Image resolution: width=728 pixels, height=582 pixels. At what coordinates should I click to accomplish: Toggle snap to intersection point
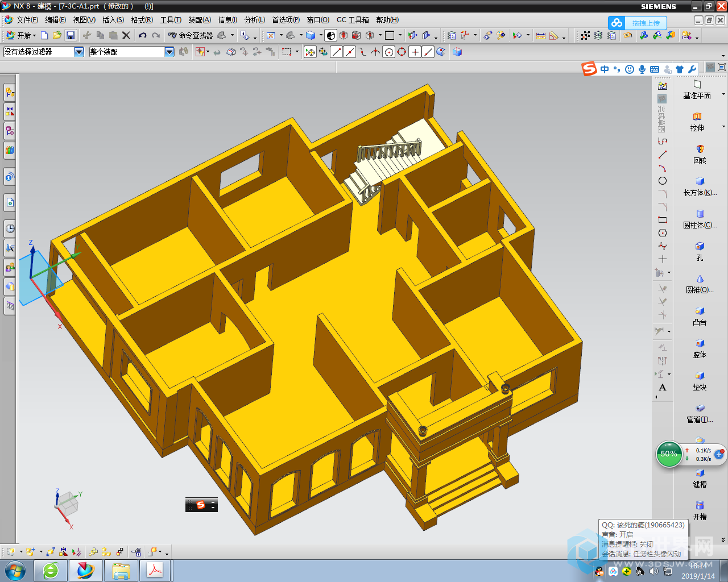(375, 52)
